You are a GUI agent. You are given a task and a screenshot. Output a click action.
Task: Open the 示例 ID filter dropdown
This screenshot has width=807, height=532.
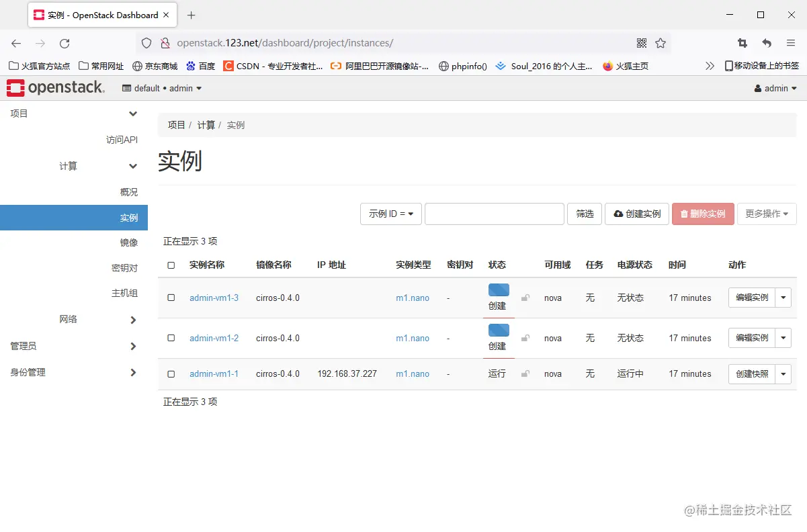click(x=390, y=214)
